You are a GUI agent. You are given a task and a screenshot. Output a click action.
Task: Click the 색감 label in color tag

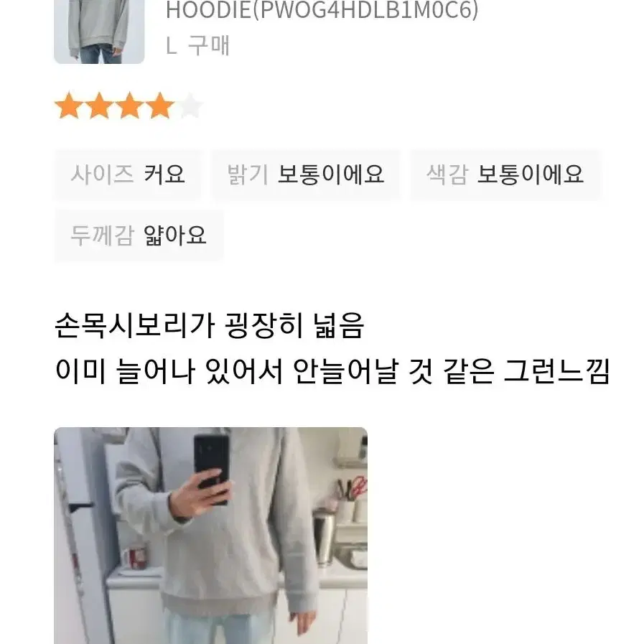point(447,174)
